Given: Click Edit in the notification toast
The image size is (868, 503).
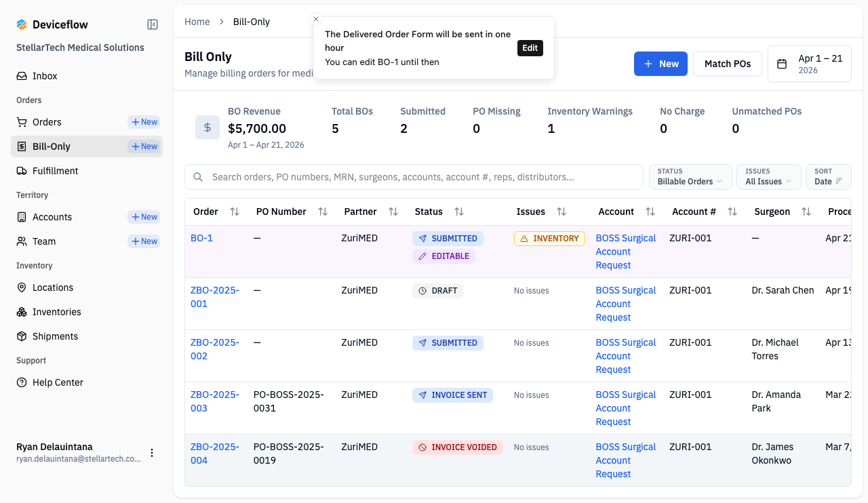Looking at the screenshot, I should pyautogui.click(x=530, y=48).
